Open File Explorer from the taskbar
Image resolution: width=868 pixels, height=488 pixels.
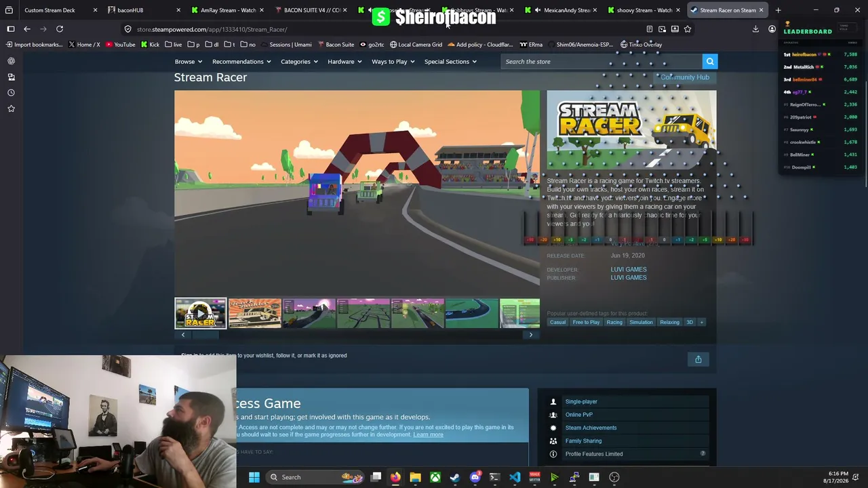point(415,477)
